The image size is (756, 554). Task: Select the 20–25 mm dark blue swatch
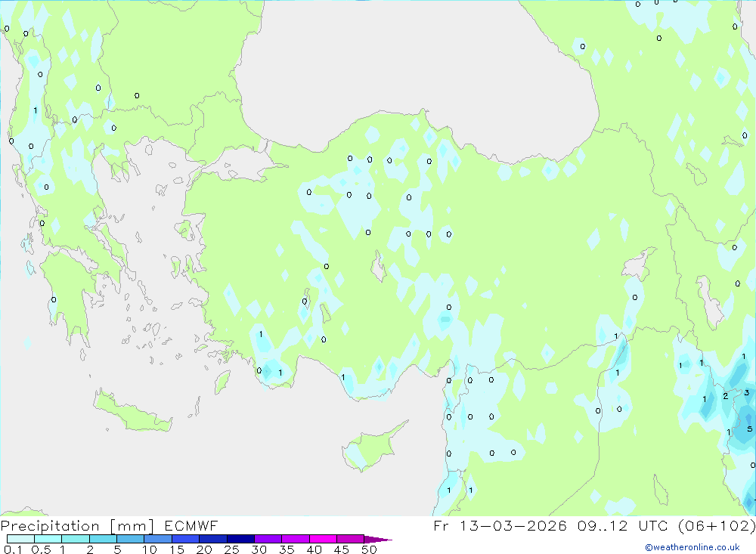(213, 539)
